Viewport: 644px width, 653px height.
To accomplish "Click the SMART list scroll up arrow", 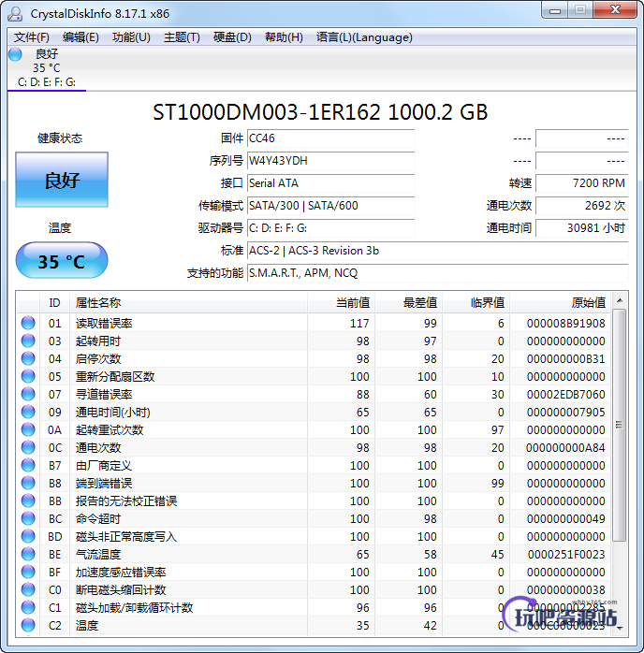I will (620, 300).
